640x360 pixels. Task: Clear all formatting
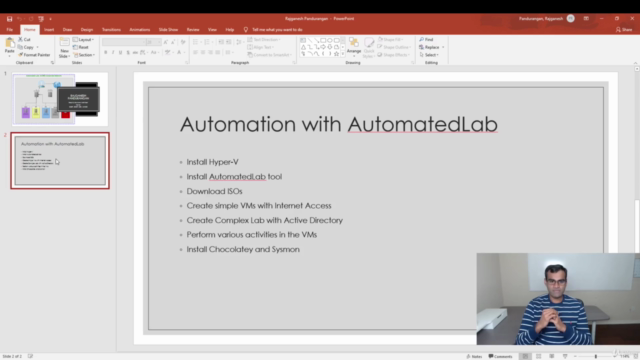(183, 42)
